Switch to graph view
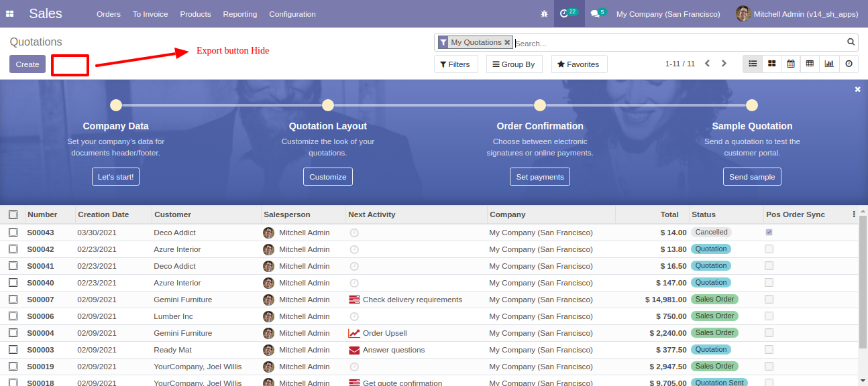The width and height of the screenshot is (868, 386). [829, 64]
